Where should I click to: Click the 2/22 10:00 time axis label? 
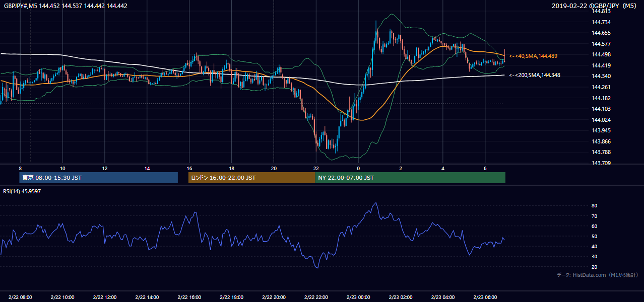(62, 297)
